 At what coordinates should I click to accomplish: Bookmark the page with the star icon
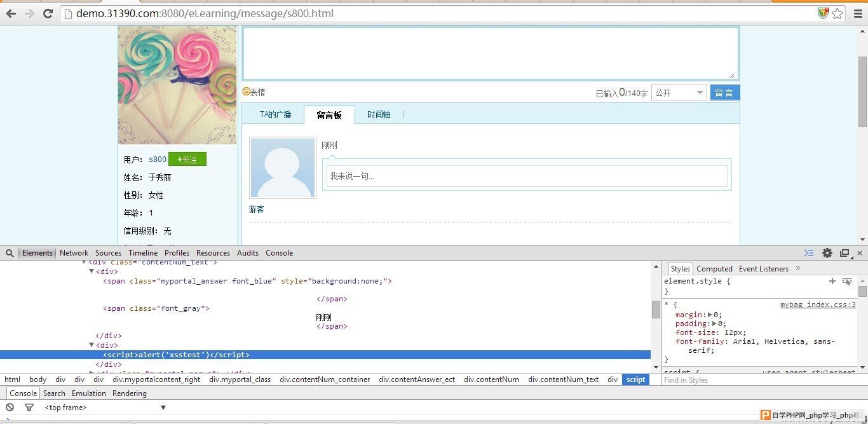[837, 13]
